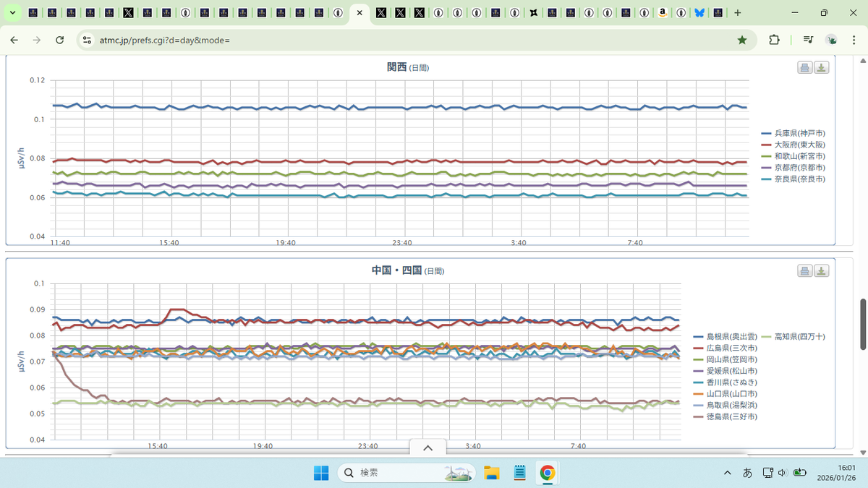868x488 pixels.
Task: Toggle the 兵庫県(神戸市) series in the legend
Action: pyautogui.click(x=793, y=133)
